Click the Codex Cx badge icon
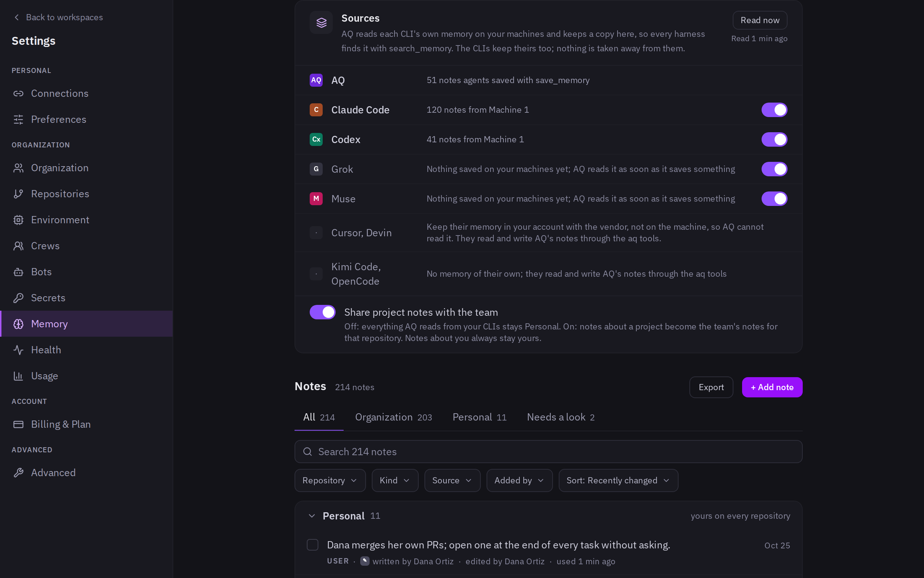The width and height of the screenshot is (924, 578). click(316, 139)
